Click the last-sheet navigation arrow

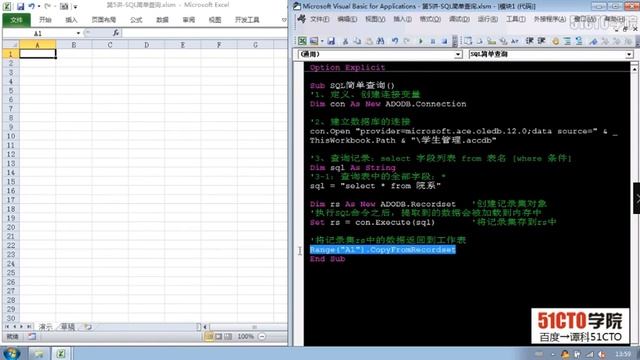(x=29, y=327)
